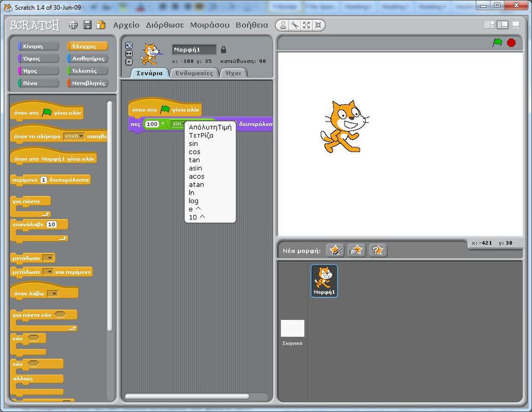
Task: Get a surprise sprite
Action: coord(378,250)
